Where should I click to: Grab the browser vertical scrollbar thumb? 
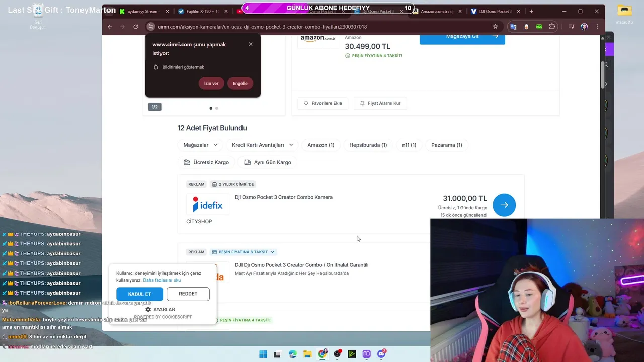pyautogui.click(x=602, y=75)
